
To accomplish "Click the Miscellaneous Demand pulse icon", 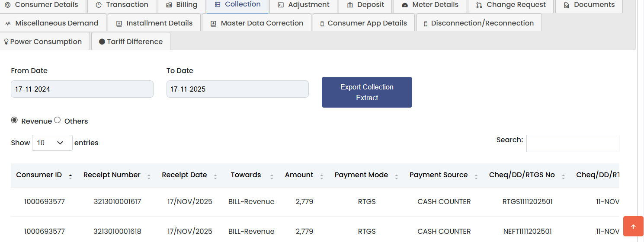I will (x=8, y=23).
